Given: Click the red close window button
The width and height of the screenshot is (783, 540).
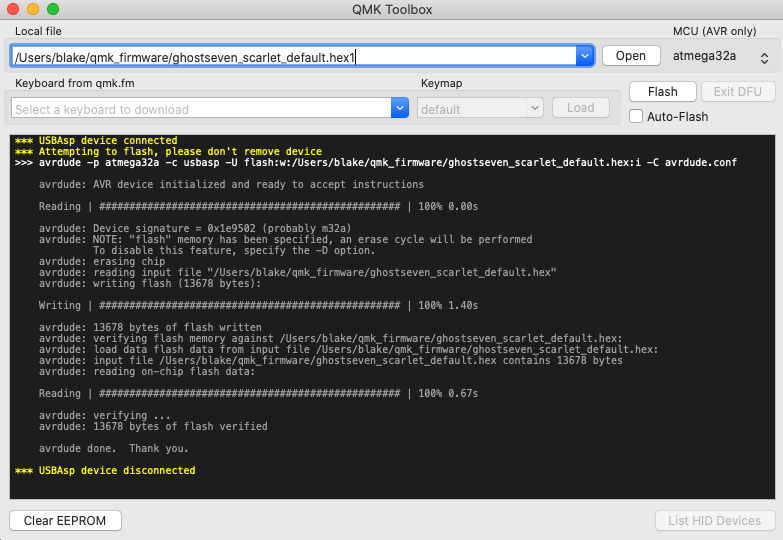Looking at the screenshot, I should click(13, 9).
